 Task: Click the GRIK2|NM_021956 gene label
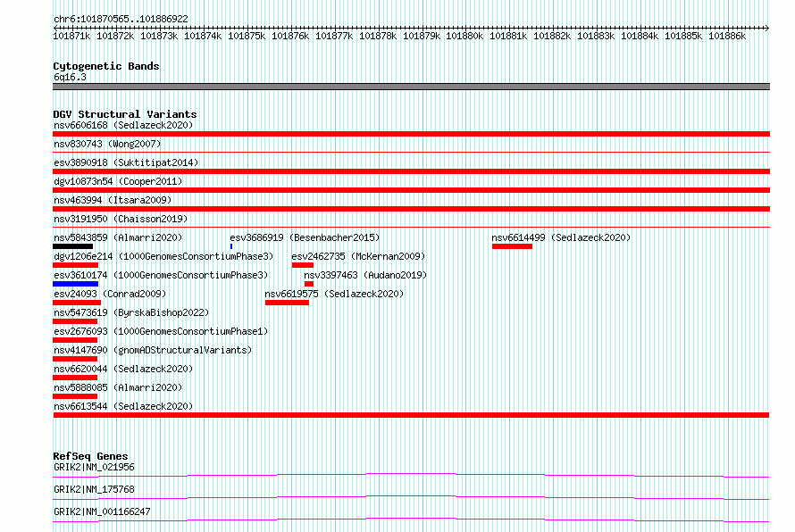point(94,467)
